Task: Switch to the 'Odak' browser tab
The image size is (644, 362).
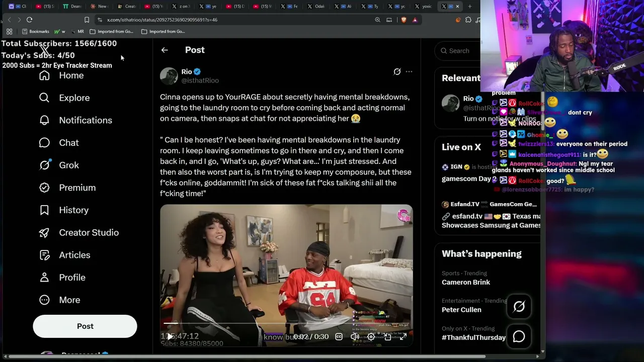Action: tap(315, 7)
